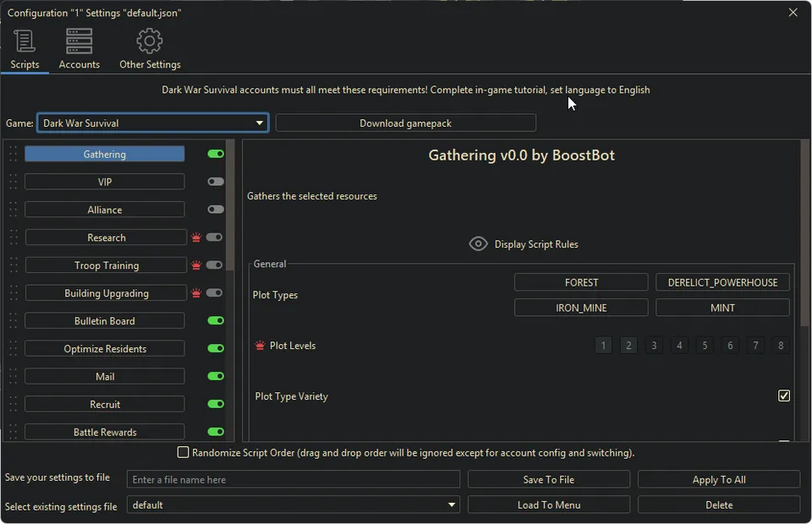The width and height of the screenshot is (812, 524).
Task: Grab the drag handle for Building Upgrading
Action: 13,293
